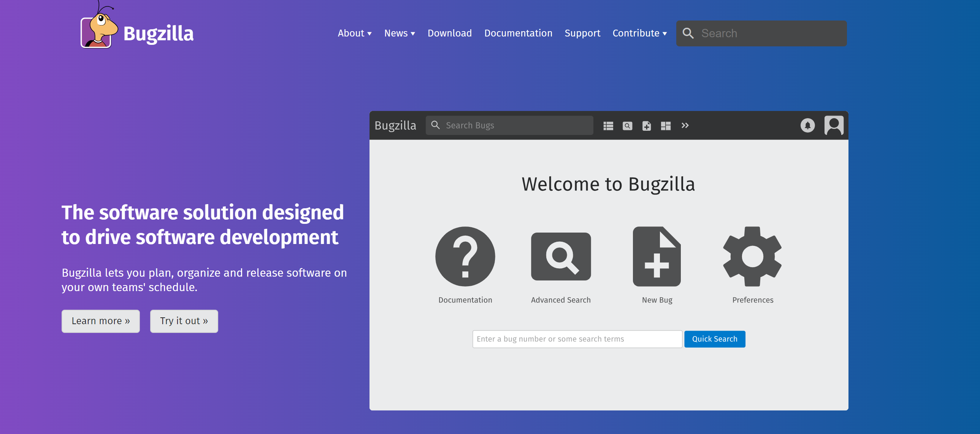The width and height of the screenshot is (980, 434).
Task: Click the magnifier icon in site search
Action: [688, 33]
